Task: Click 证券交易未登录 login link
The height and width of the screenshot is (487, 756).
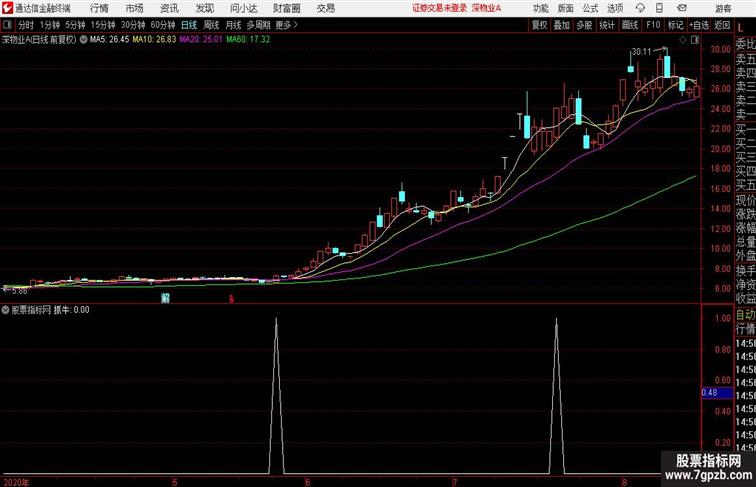Action: click(x=439, y=8)
